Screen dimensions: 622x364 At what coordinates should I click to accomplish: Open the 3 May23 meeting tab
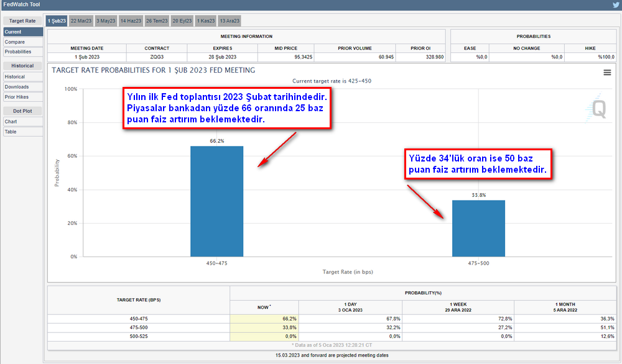click(106, 21)
